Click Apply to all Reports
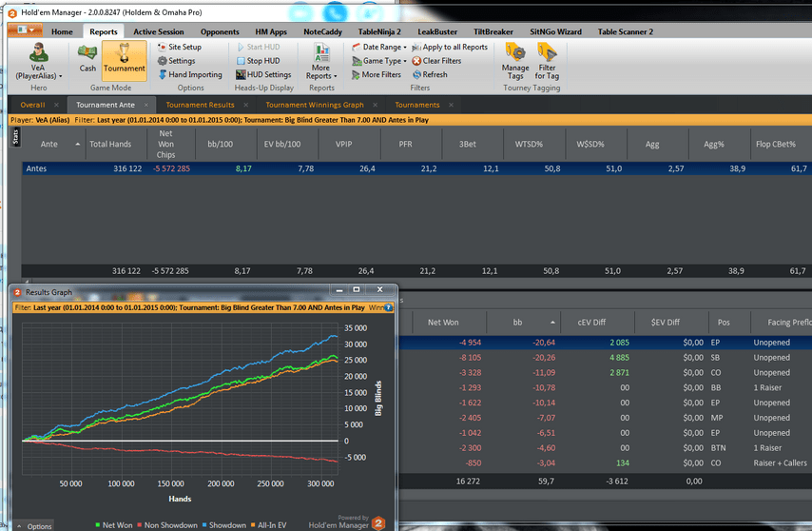This screenshot has width=812, height=531. [450, 47]
